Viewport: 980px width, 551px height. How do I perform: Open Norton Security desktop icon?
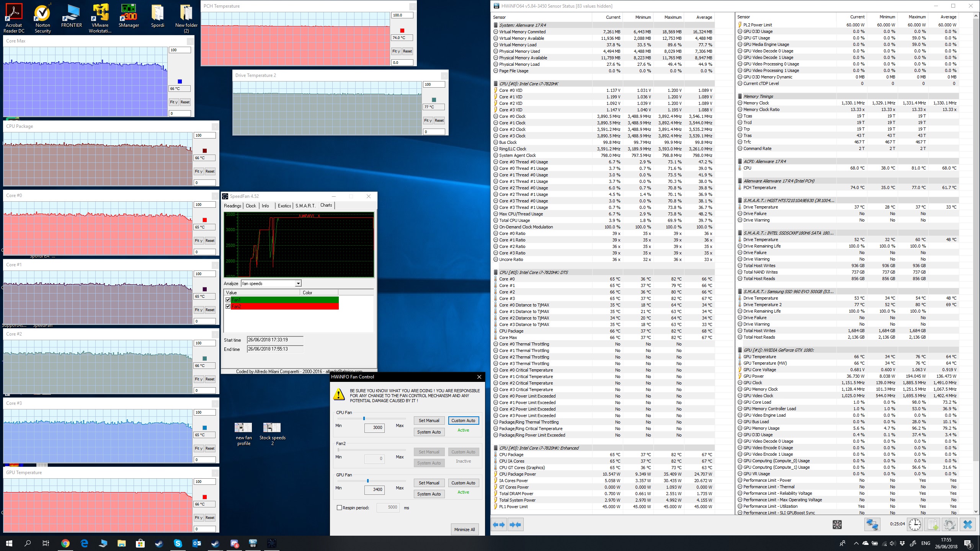point(42,18)
